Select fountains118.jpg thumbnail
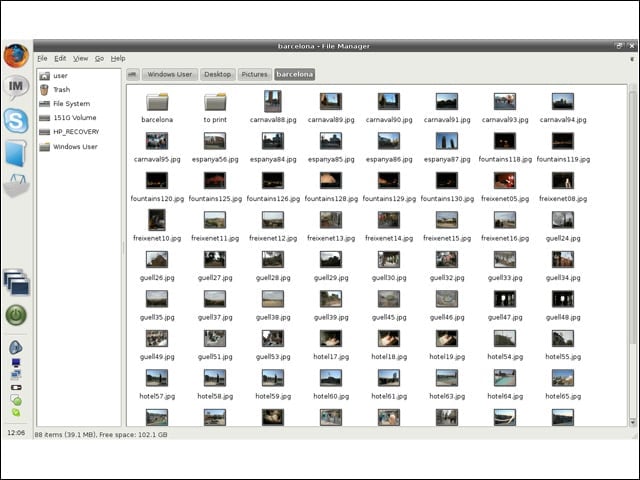Viewport: 640px width, 480px height. [x=505, y=141]
